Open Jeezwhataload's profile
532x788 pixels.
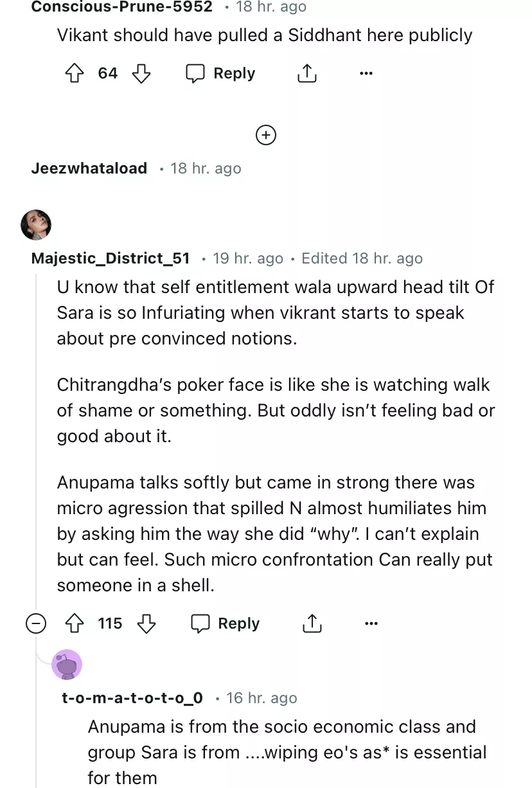tap(89, 168)
